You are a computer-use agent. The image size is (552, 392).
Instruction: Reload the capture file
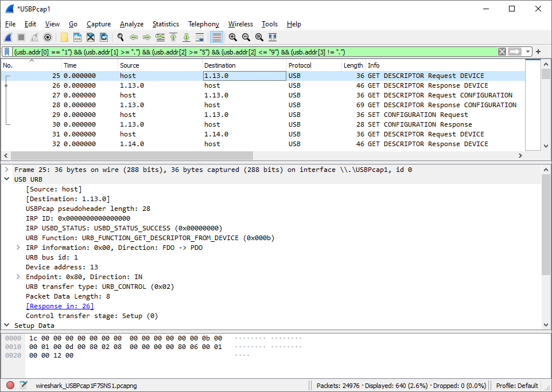point(104,37)
